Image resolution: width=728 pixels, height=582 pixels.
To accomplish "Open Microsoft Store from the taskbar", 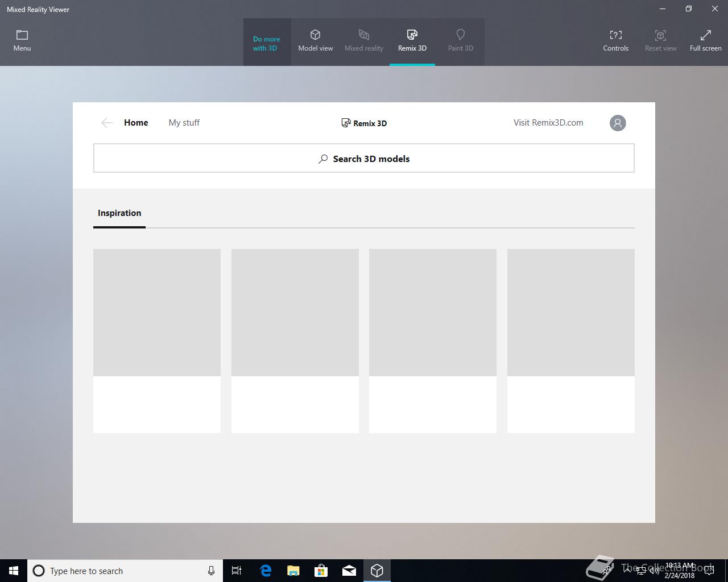I will pos(321,571).
